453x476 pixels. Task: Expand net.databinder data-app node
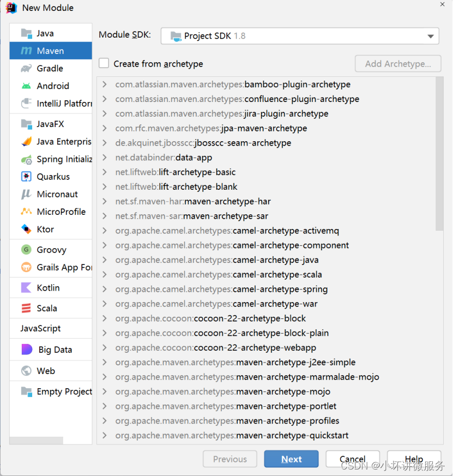105,157
